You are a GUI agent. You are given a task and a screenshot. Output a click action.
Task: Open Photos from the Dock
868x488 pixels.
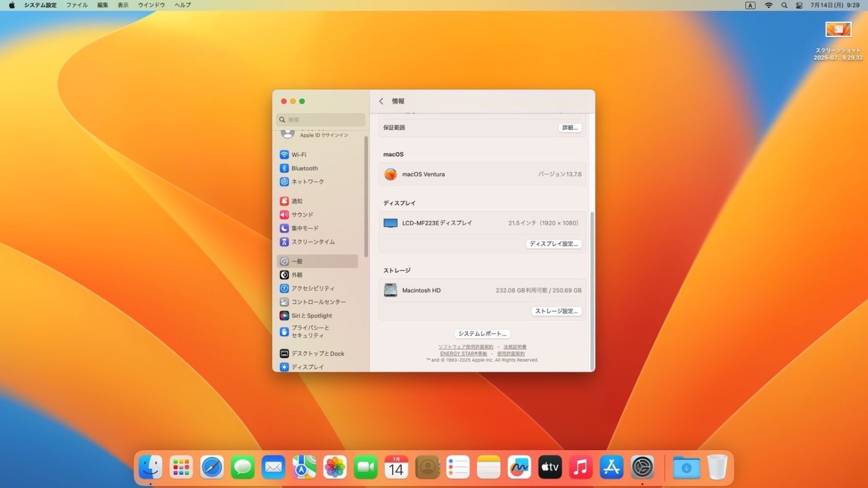click(x=335, y=467)
